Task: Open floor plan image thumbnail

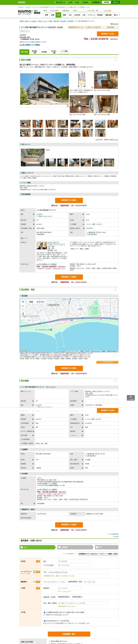Action: pos(81,80)
